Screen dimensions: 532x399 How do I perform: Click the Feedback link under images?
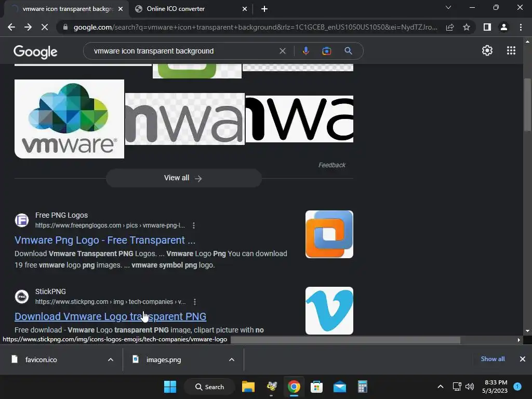331,165
